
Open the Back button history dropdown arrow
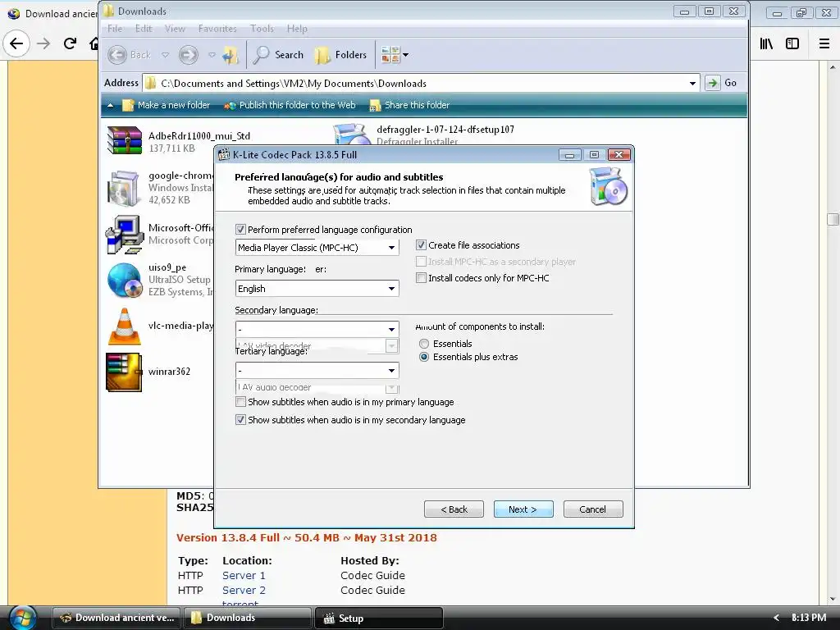[x=165, y=55]
